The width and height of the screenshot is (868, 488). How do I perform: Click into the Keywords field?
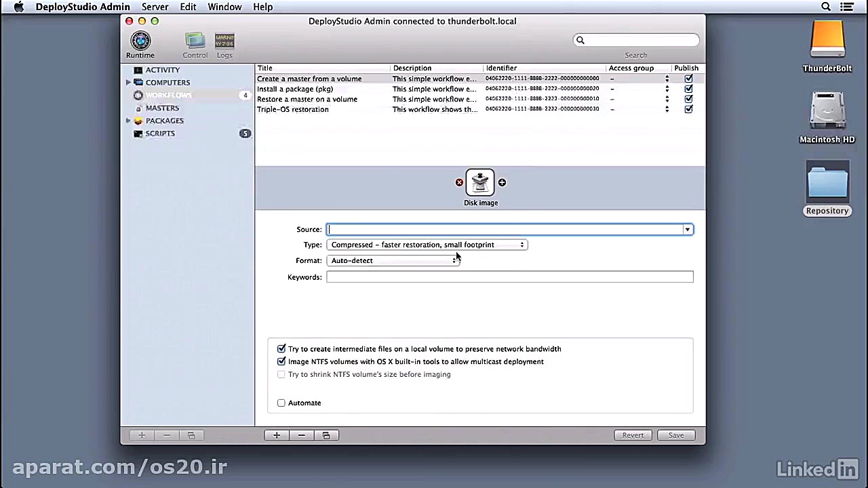(x=510, y=277)
